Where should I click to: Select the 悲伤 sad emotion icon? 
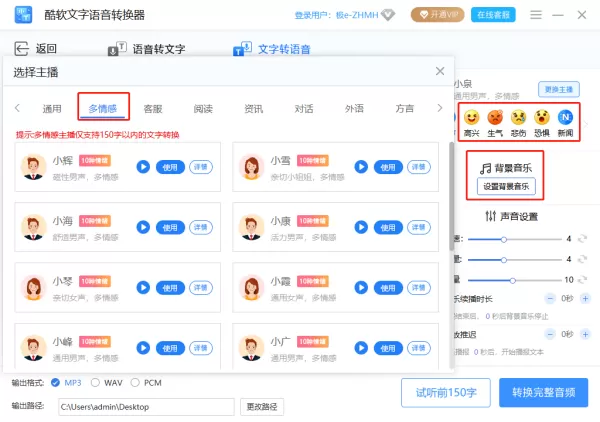[x=518, y=117]
